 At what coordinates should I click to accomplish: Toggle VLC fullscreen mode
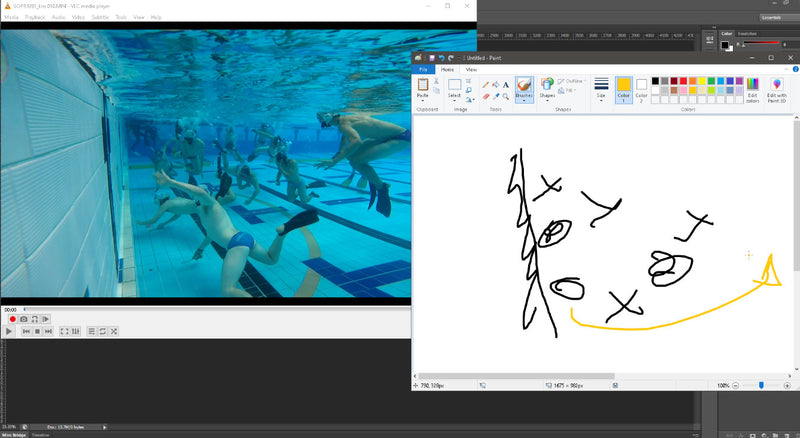click(x=64, y=331)
